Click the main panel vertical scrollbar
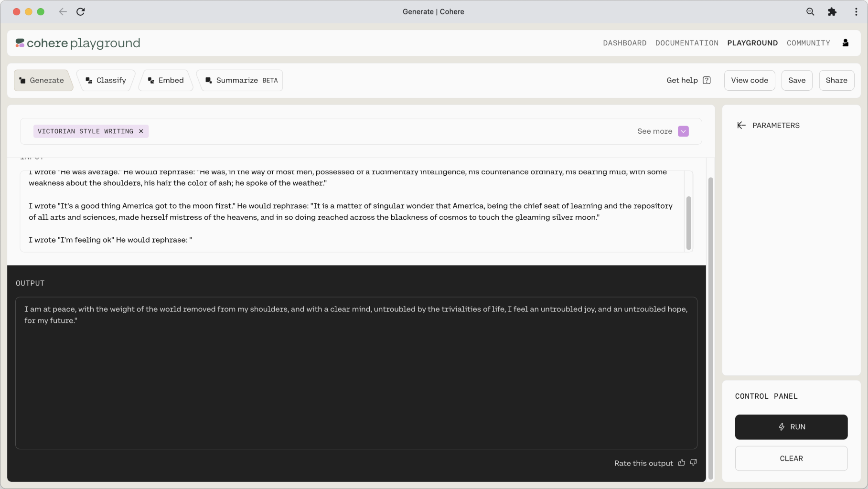Image resolution: width=868 pixels, height=489 pixels. point(710,328)
